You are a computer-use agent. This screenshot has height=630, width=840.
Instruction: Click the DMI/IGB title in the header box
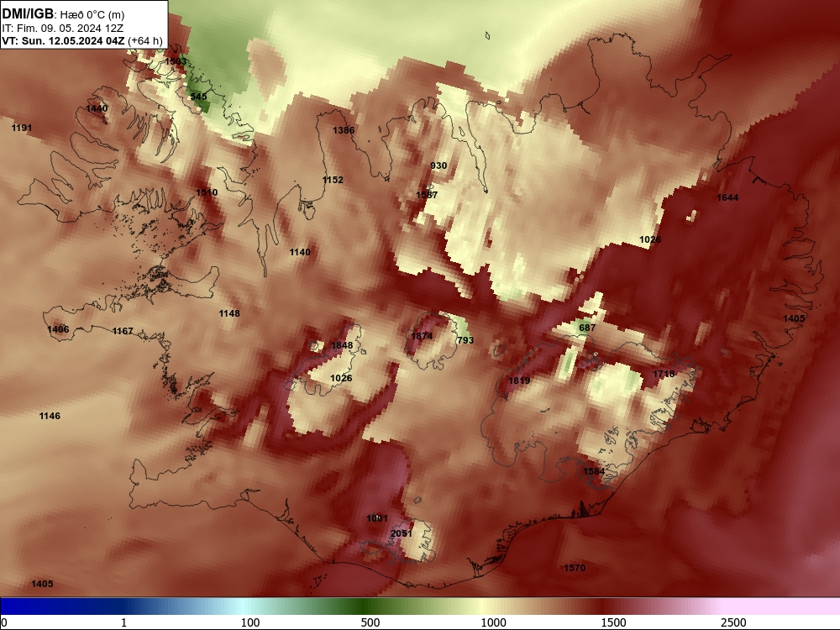(x=28, y=14)
